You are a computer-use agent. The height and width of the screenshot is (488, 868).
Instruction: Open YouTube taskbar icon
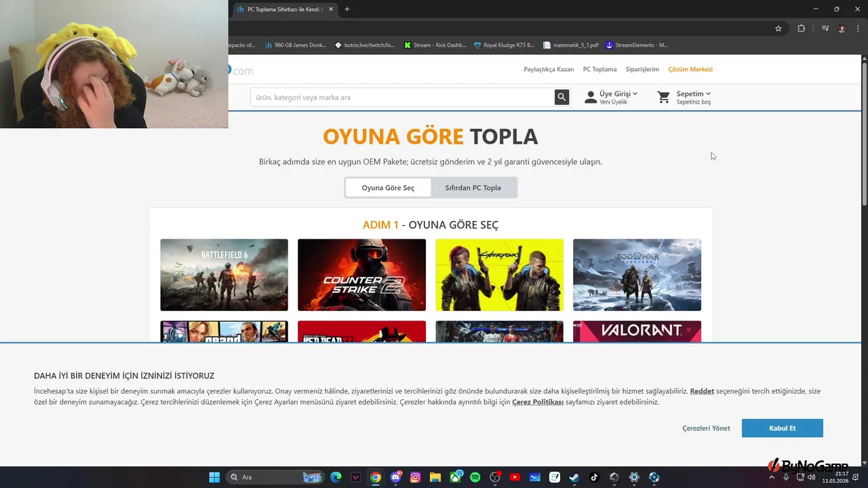(x=515, y=477)
